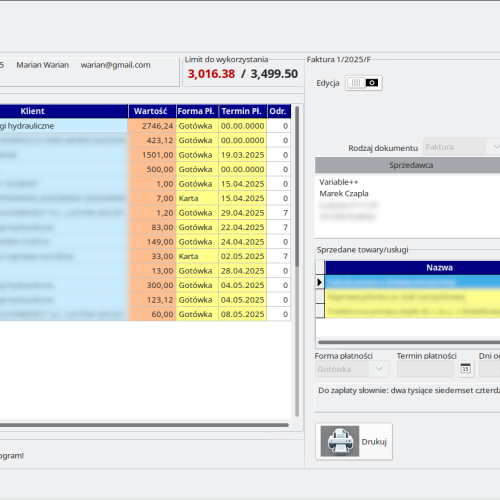The height and width of the screenshot is (500, 500).
Task: Click the Nazwa column header in goods grid
Action: [x=439, y=268]
